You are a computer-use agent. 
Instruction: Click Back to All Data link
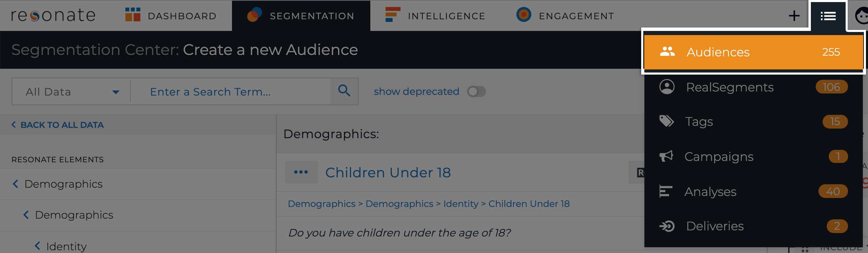(x=57, y=125)
